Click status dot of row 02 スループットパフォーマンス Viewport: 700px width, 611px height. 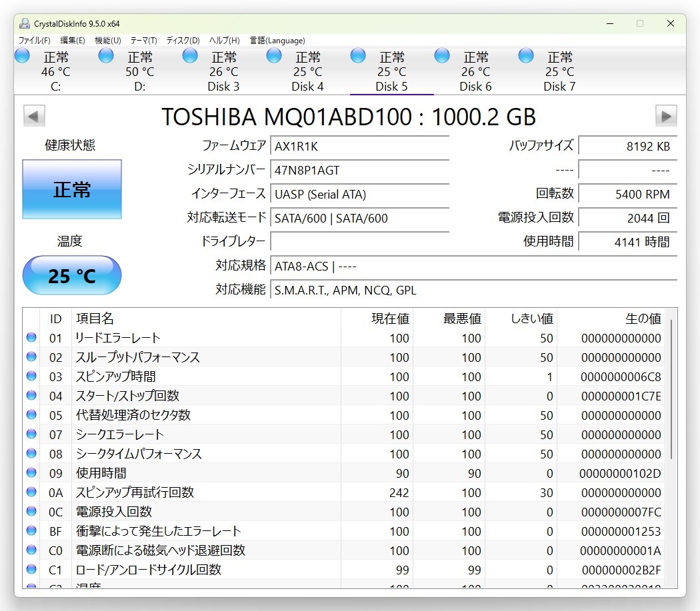31,356
